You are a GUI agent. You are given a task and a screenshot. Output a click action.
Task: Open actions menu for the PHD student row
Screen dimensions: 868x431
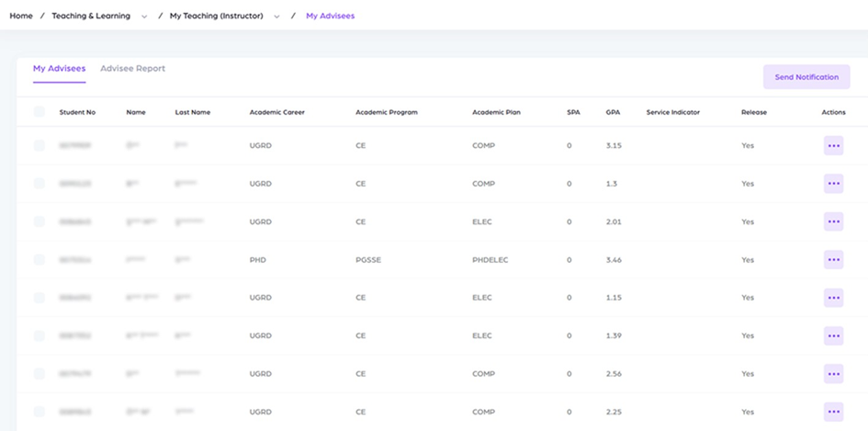833,260
